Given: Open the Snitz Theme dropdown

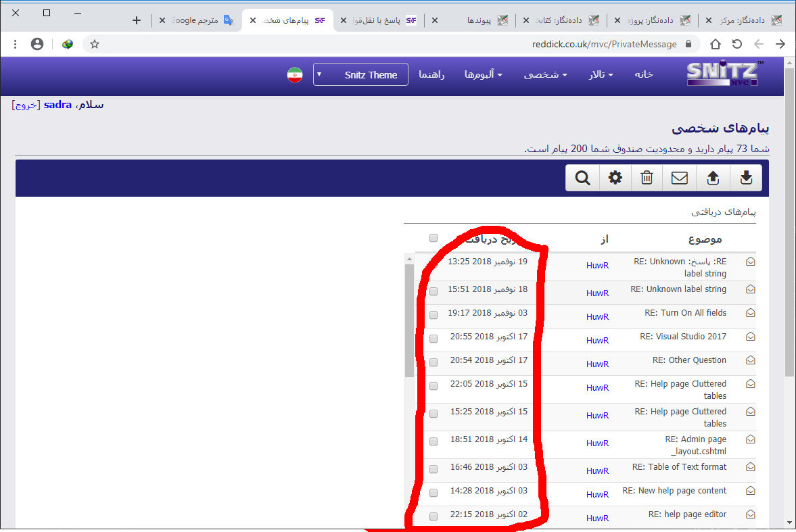Looking at the screenshot, I should 360,75.
